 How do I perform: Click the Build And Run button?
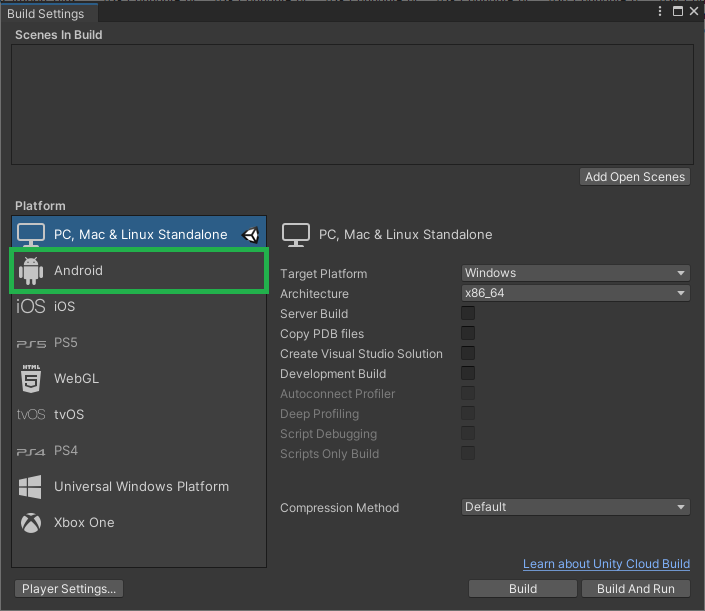[x=635, y=589]
